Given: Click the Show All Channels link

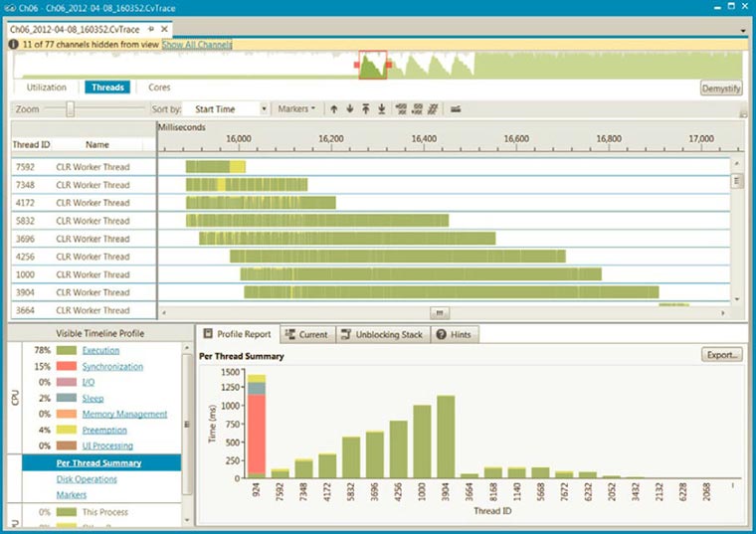Looking at the screenshot, I should click(x=197, y=45).
